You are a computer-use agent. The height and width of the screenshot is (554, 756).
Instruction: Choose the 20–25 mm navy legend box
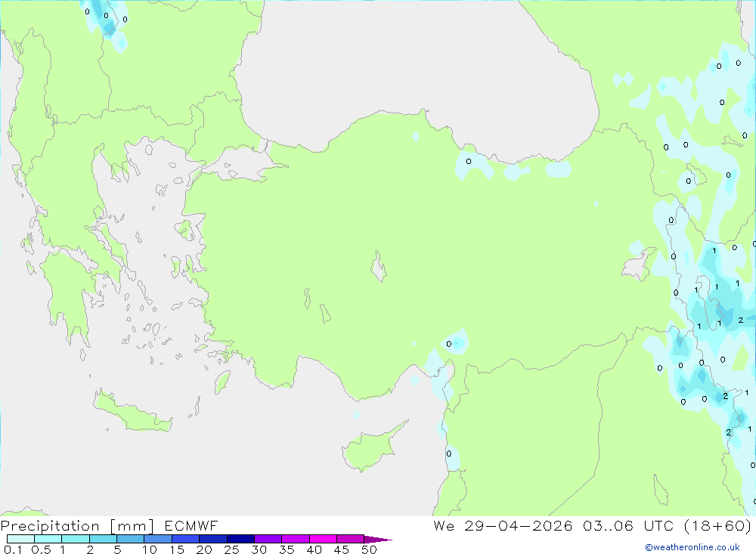click(x=213, y=539)
